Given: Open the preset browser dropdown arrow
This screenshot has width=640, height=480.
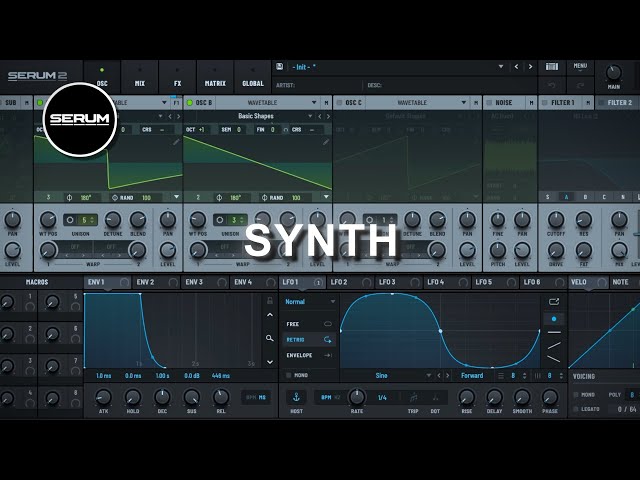Looking at the screenshot, I should pyautogui.click(x=501, y=67).
